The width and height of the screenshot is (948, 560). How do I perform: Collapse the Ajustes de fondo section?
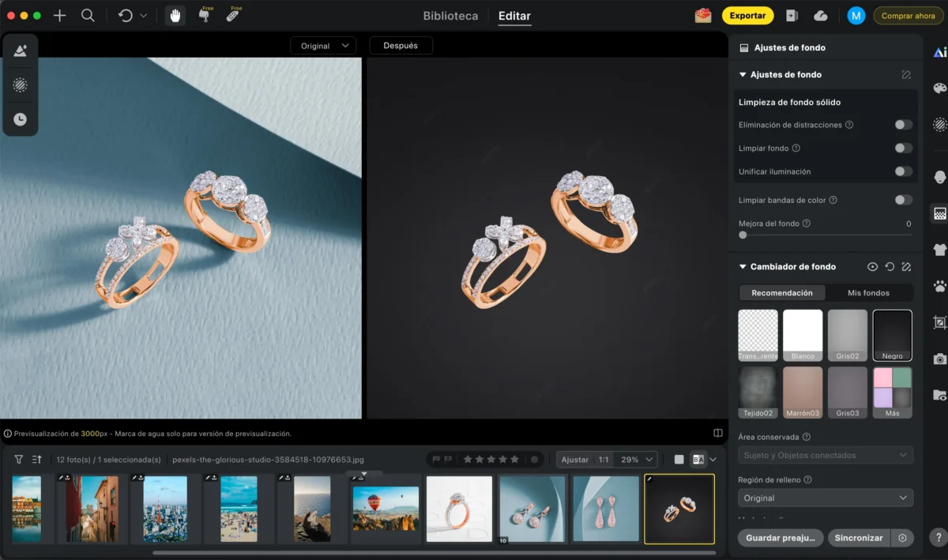click(743, 75)
